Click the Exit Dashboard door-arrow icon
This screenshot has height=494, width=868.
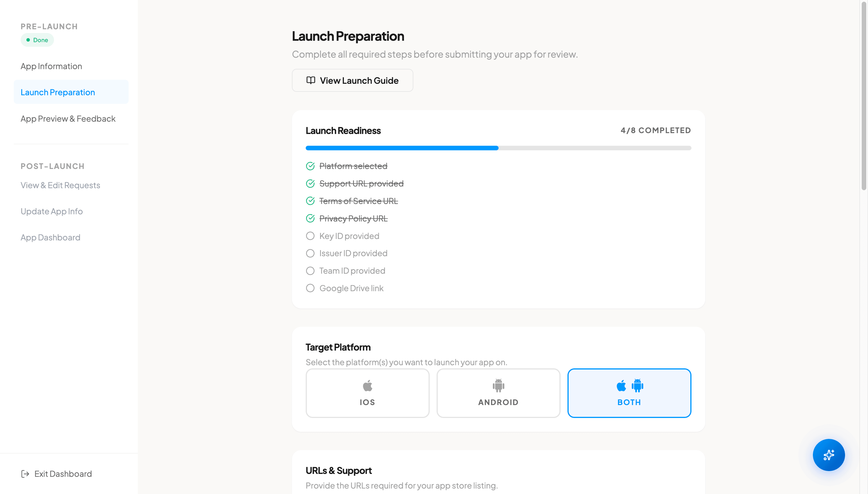point(25,474)
